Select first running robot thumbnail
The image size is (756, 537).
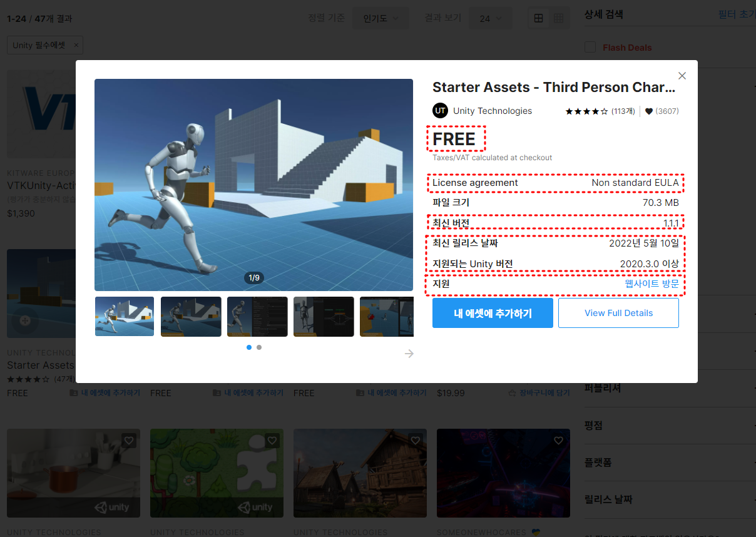coord(125,317)
